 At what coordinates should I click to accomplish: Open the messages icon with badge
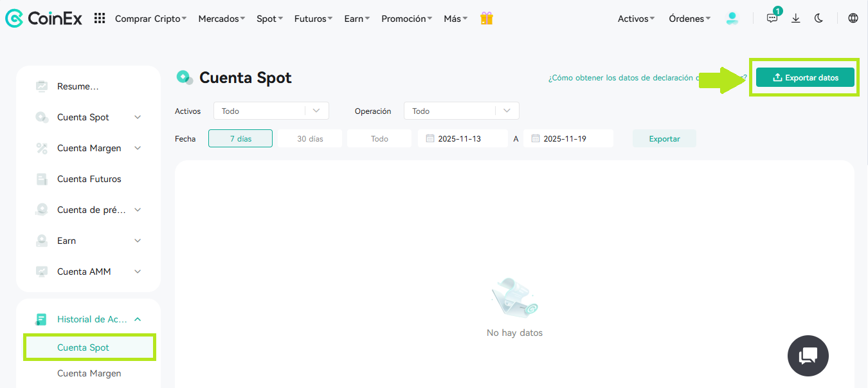tap(772, 17)
